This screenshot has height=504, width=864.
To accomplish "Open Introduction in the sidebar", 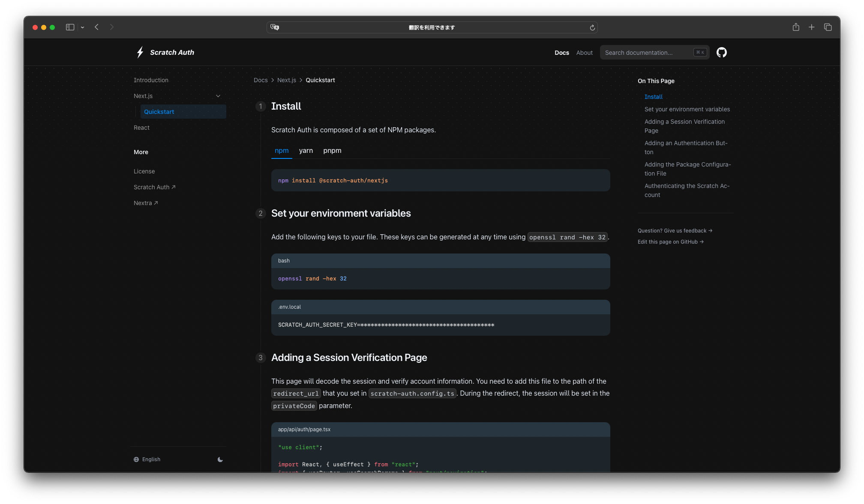I will 151,80.
